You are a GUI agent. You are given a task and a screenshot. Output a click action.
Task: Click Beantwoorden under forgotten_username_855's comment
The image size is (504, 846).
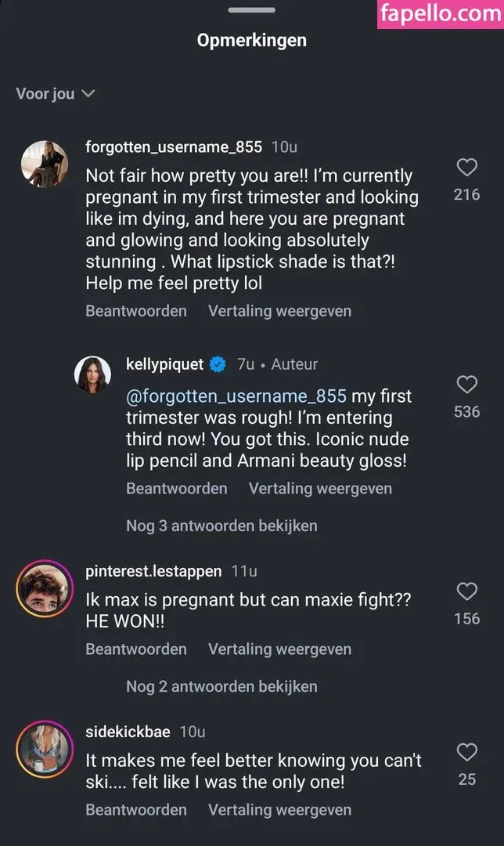[136, 311]
